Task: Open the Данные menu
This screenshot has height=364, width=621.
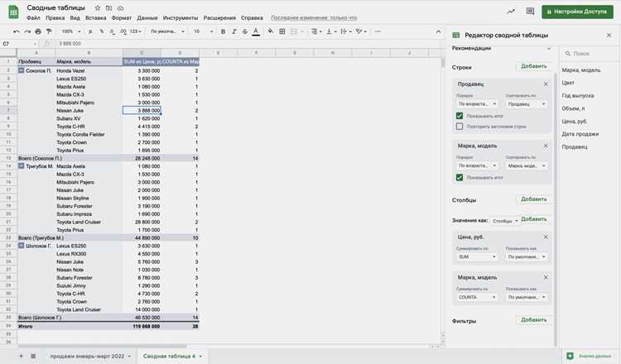Action: pos(147,18)
